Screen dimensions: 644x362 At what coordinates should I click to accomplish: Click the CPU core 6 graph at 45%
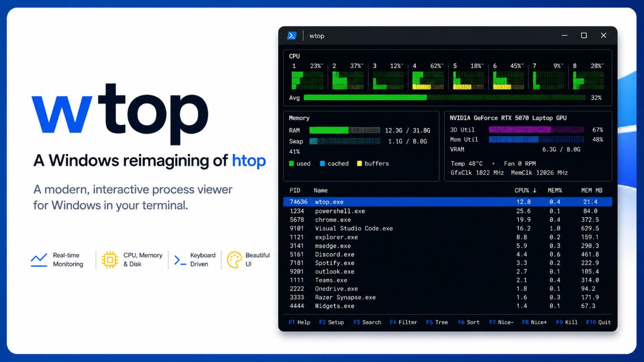[509, 80]
